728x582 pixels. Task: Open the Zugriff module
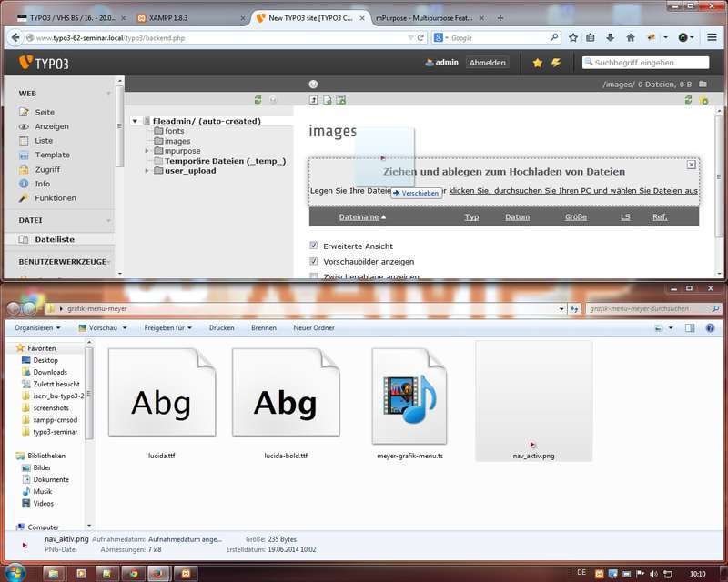point(47,169)
